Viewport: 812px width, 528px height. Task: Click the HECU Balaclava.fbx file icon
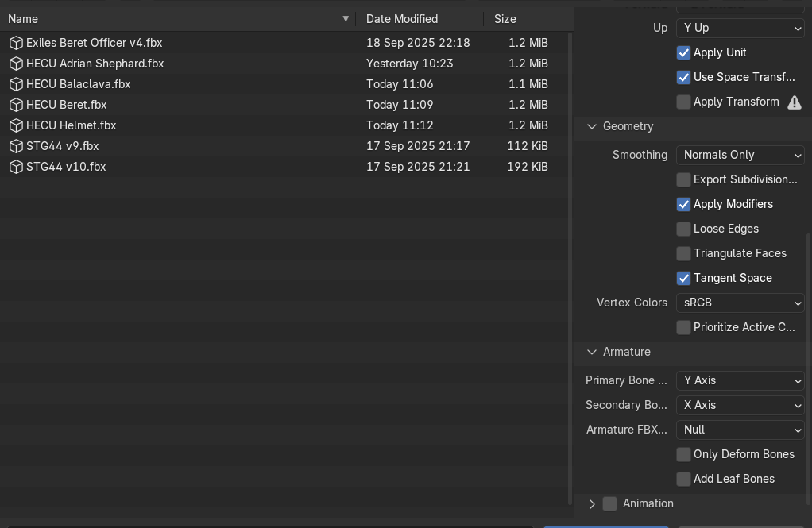pos(16,84)
